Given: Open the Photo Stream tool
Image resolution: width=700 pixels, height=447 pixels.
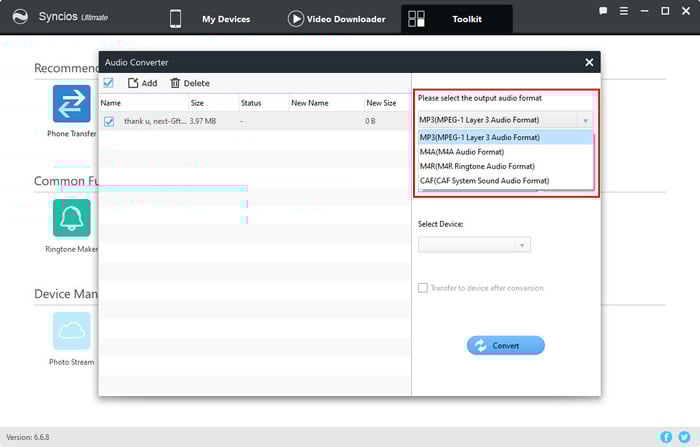Looking at the screenshot, I should click(71, 331).
